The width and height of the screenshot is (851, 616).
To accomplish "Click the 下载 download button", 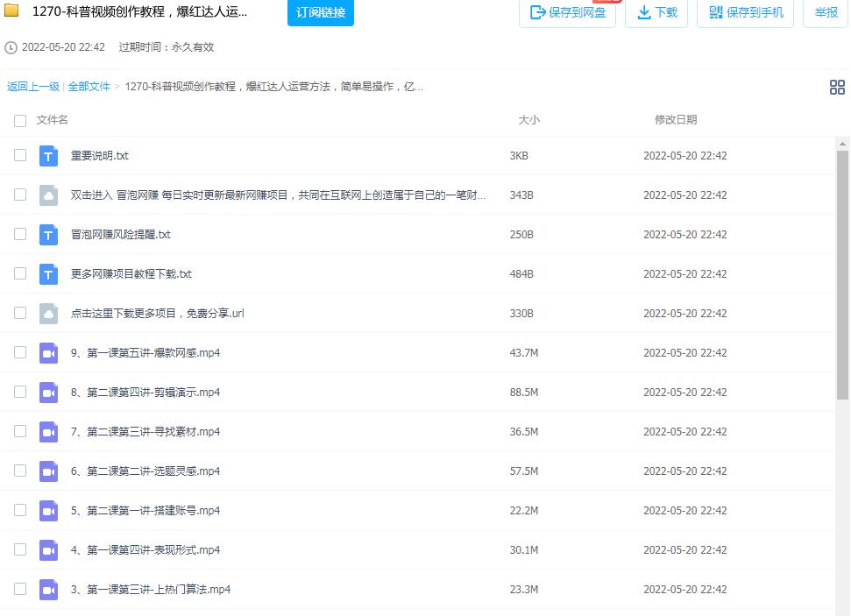I will click(x=656, y=12).
